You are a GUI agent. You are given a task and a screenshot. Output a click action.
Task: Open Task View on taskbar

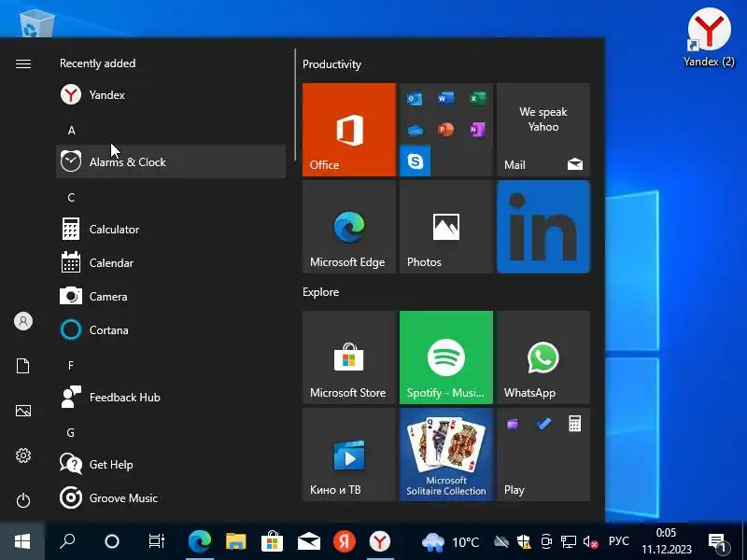[156, 541]
